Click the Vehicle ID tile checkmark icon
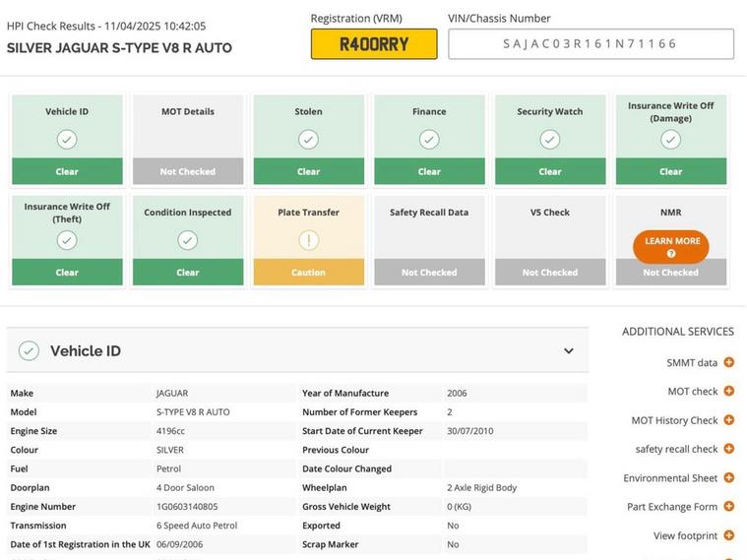The image size is (747, 560). pos(67,140)
